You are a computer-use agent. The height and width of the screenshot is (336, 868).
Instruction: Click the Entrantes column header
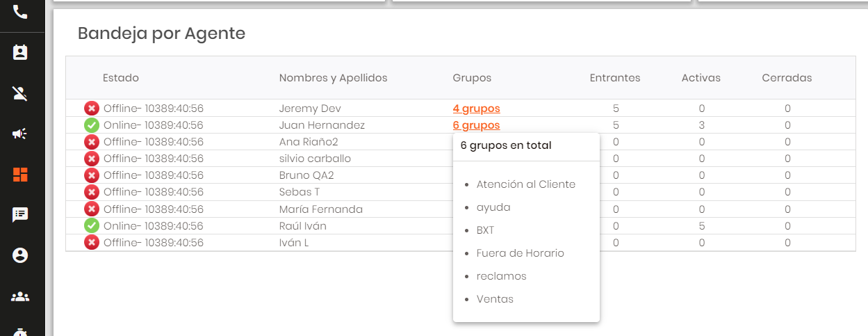click(x=614, y=78)
